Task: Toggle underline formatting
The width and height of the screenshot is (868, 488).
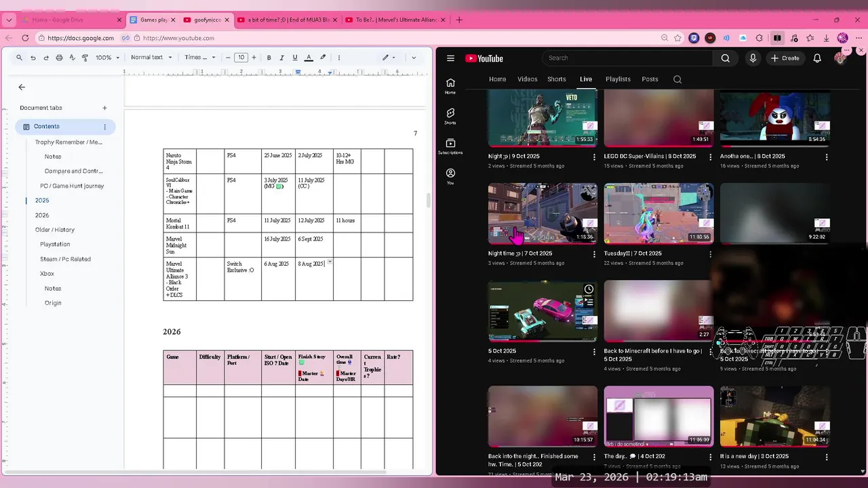Action: (x=295, y=58)
